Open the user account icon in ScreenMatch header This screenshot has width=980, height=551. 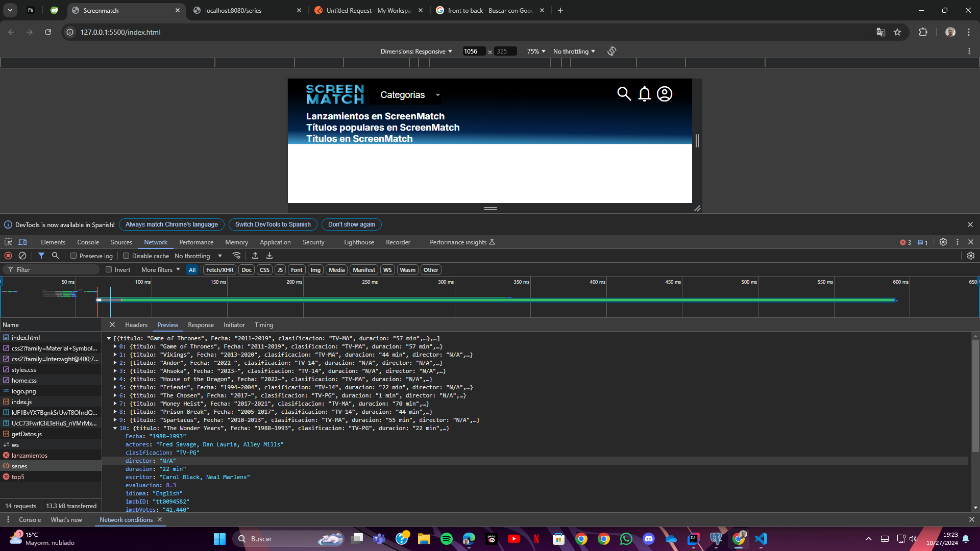[665, 94]
